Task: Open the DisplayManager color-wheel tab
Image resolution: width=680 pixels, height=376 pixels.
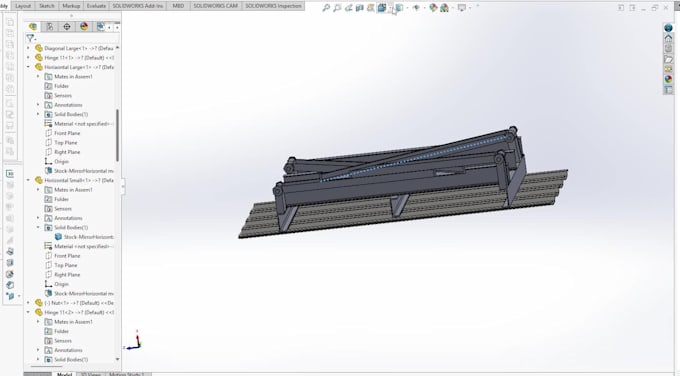Action: [x=84, y=27]
